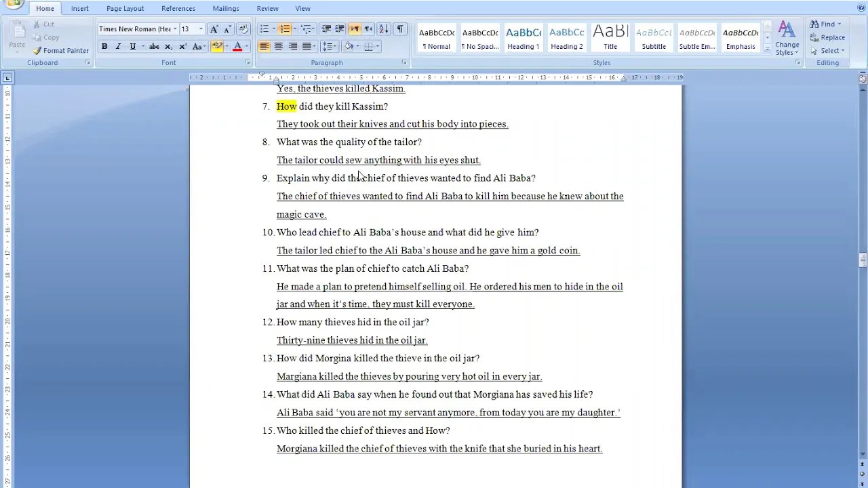Expand the Styles gallery More button

click(768, 49)
